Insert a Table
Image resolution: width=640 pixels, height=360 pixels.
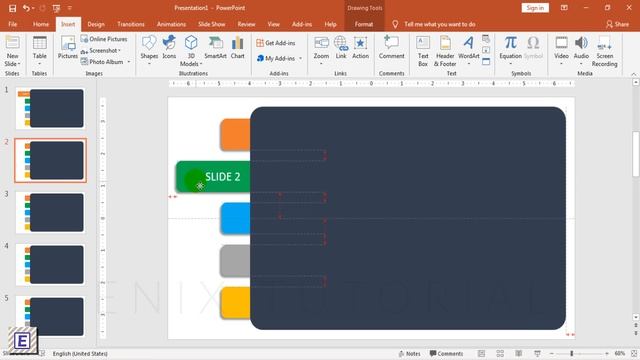coord(40,51)
